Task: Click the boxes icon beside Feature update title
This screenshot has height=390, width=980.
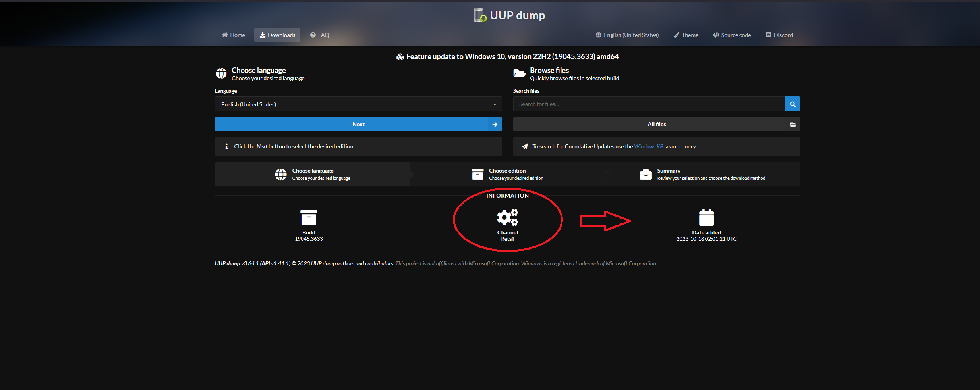Action: (x=400, y=56)
